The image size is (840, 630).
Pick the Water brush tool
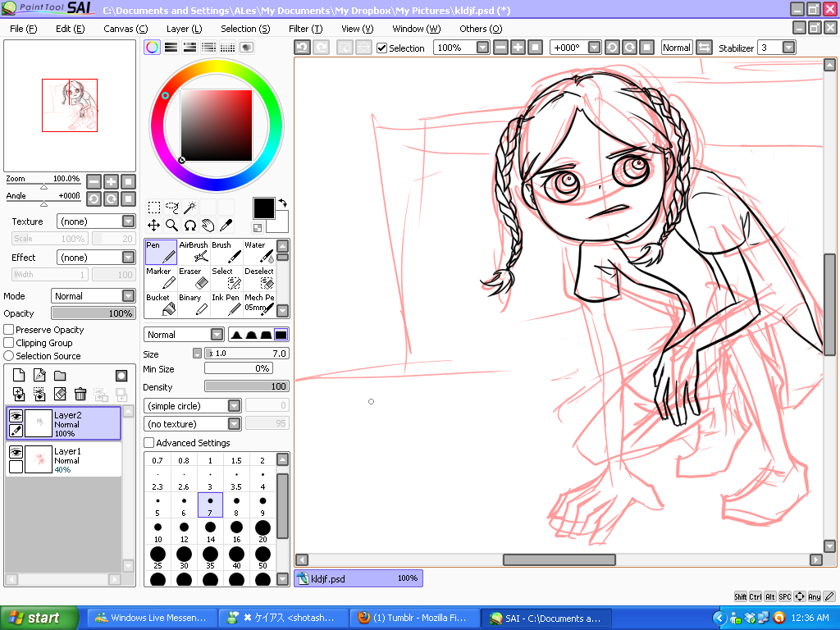(x=259, y=252)
